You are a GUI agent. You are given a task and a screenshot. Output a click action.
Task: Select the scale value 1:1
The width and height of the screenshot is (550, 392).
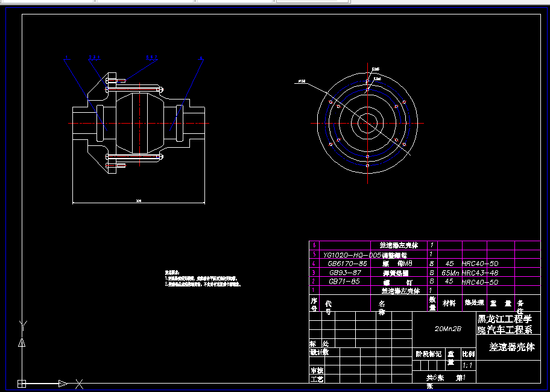467,365
